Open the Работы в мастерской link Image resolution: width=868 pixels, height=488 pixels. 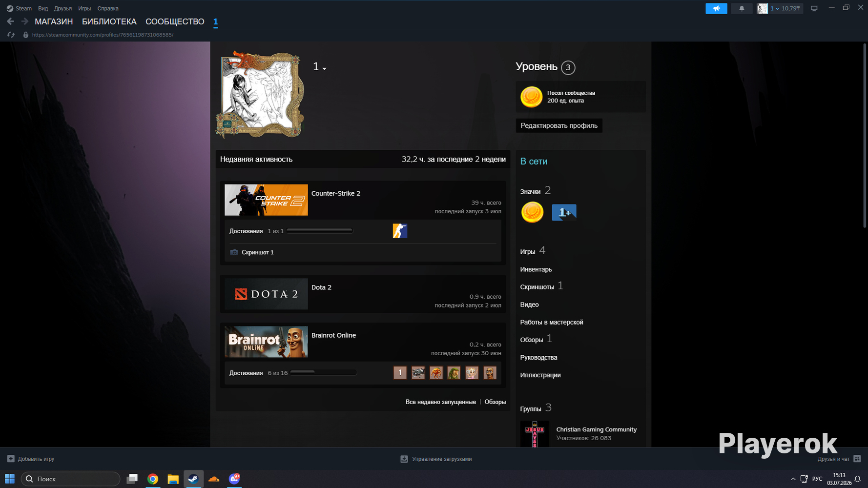pos(552,322)
